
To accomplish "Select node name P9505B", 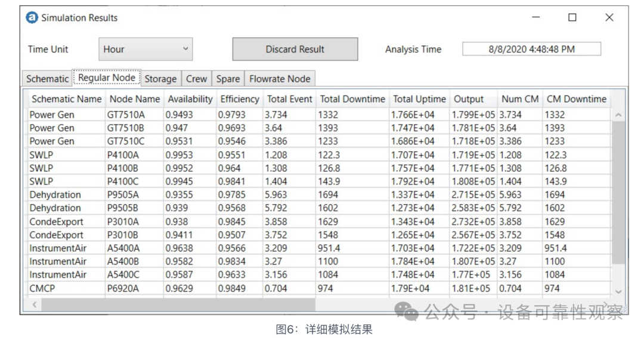I will pos(123,208).
